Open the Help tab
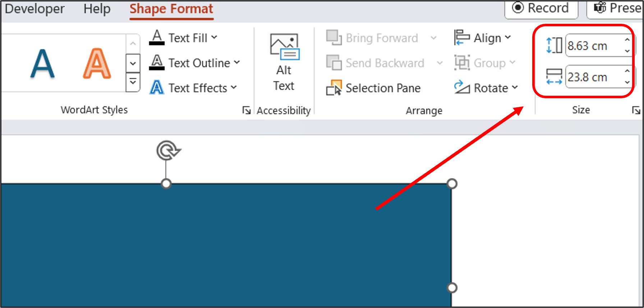The height and width of the screenshot is (308, 644). [x=97, y=9]
